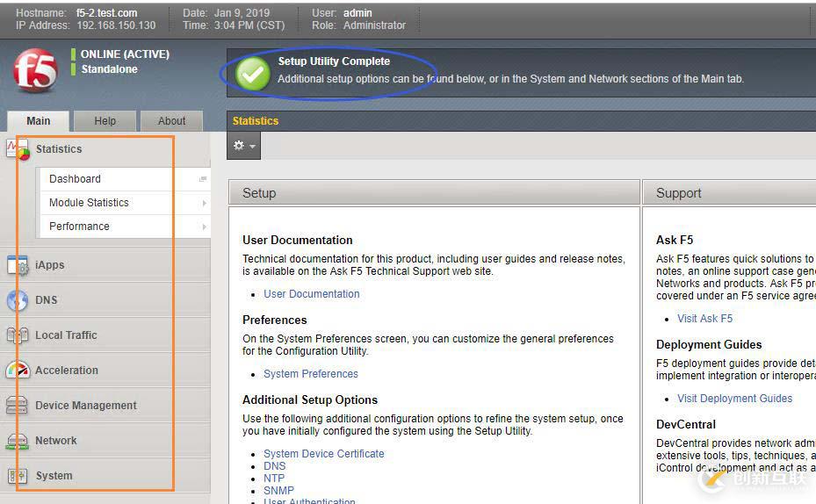The image size is (816, 504).
Task: Click the Standalone status text
Action: pos(109,69)
